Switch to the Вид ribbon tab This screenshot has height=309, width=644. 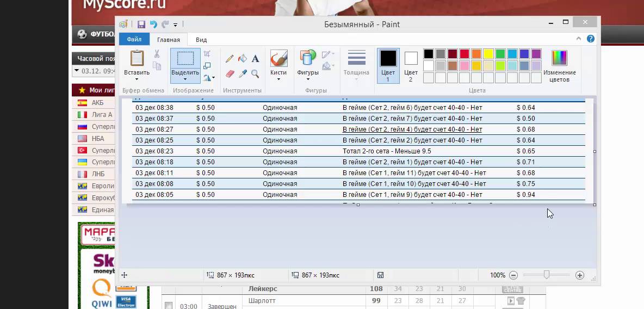point(201,40)
